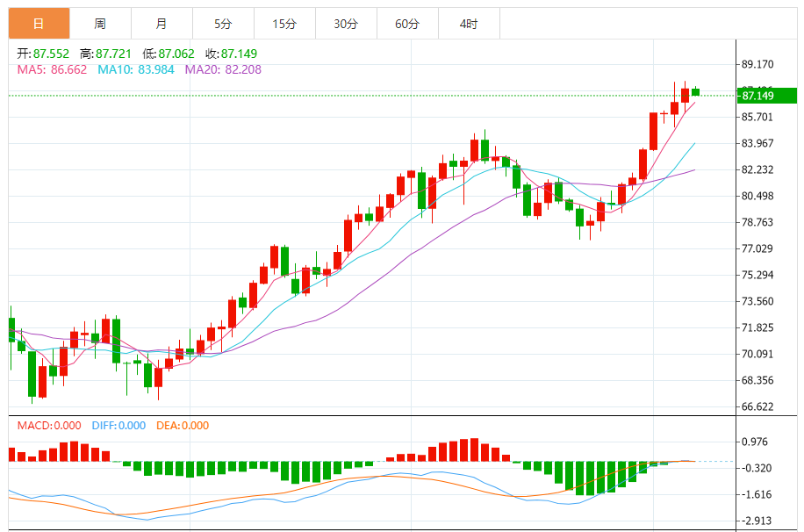Click the MA10: 83.984 indicator label

pos(136,69)
